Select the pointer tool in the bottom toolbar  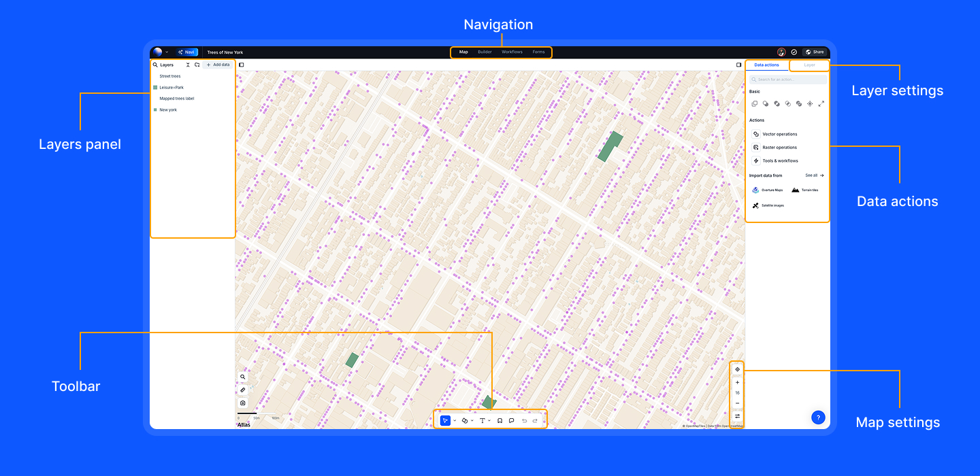[x=445, y=421]
